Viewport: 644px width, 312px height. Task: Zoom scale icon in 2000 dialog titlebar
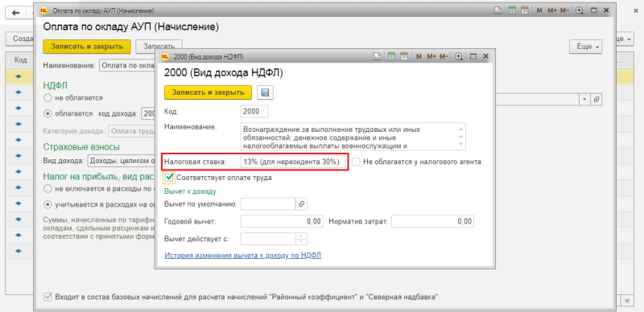point(459,56)
